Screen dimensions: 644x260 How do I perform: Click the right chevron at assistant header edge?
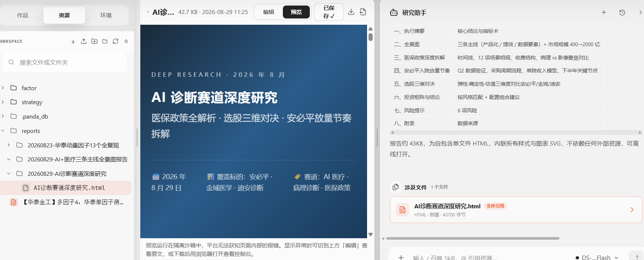pos(640,12)
